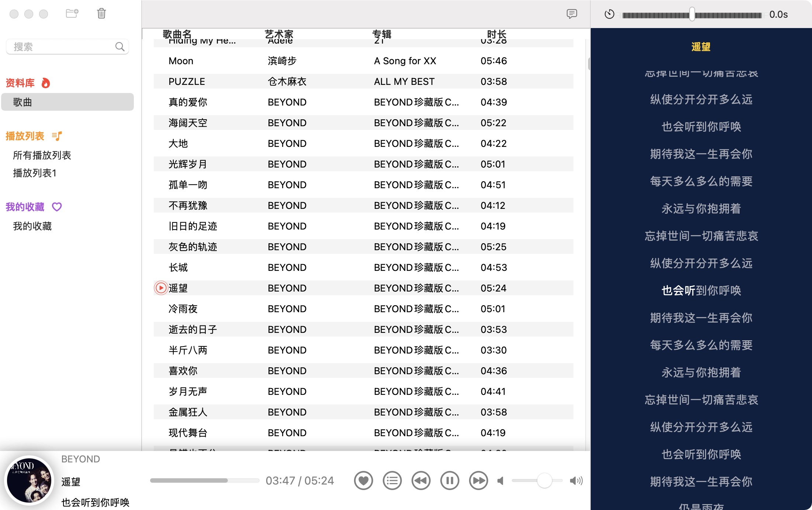Skip to next track
This screenshot has height=510, width=812.
click(x=478, y=480)
